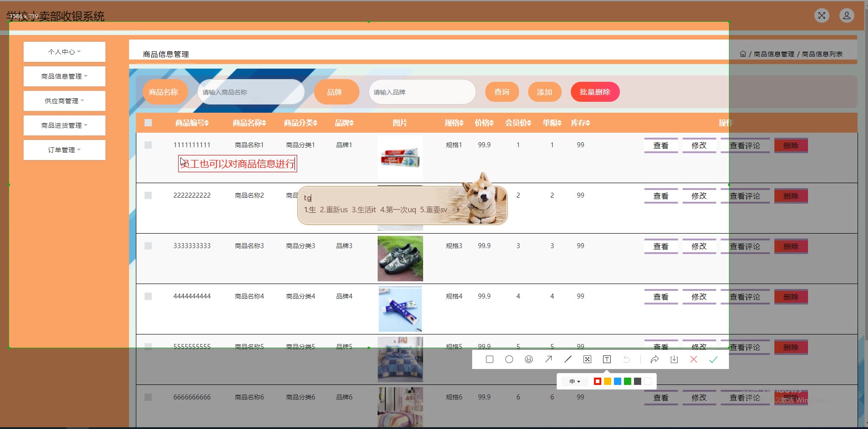Click the 批量删除 batch delete button
The image size is (868, 429).
tap(595, 92)
